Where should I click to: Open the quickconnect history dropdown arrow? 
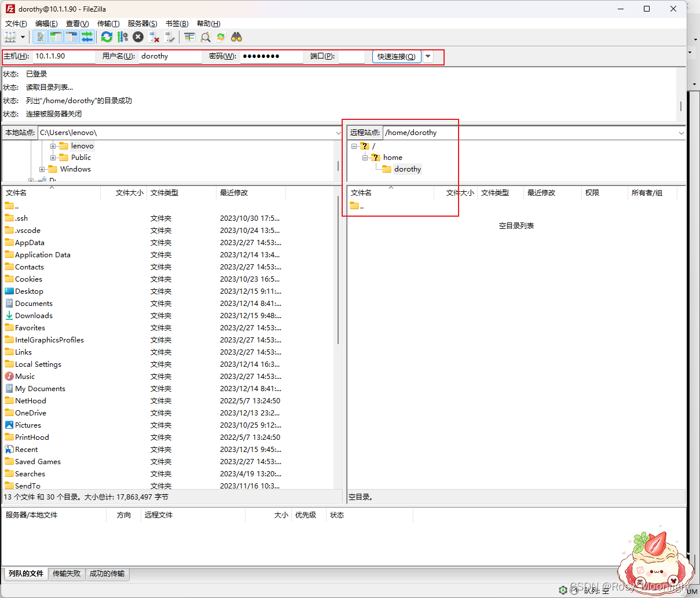428,56
